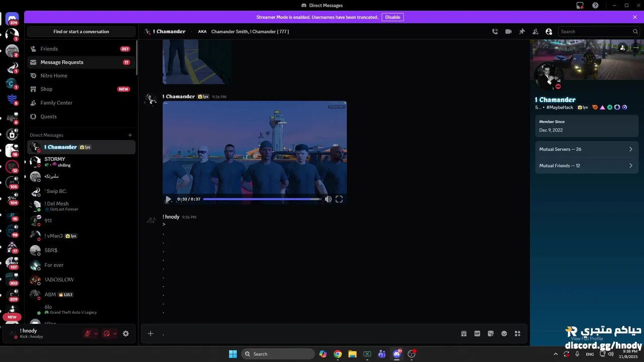Open STORMY direct message

pos(81,162)
